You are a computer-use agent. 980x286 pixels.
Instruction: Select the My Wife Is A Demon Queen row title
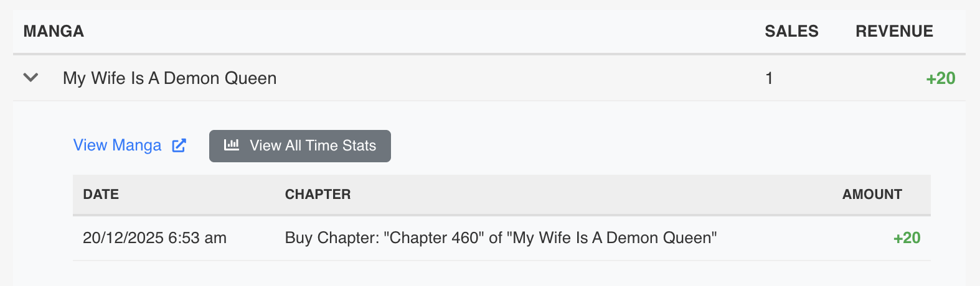click(169, 78)
